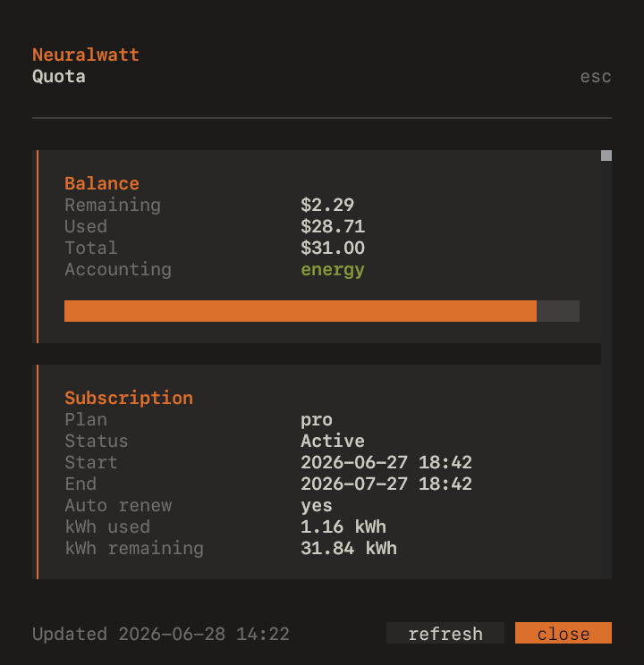Click the kWh remaining label
644x665 pixels.
click(134, 549)
